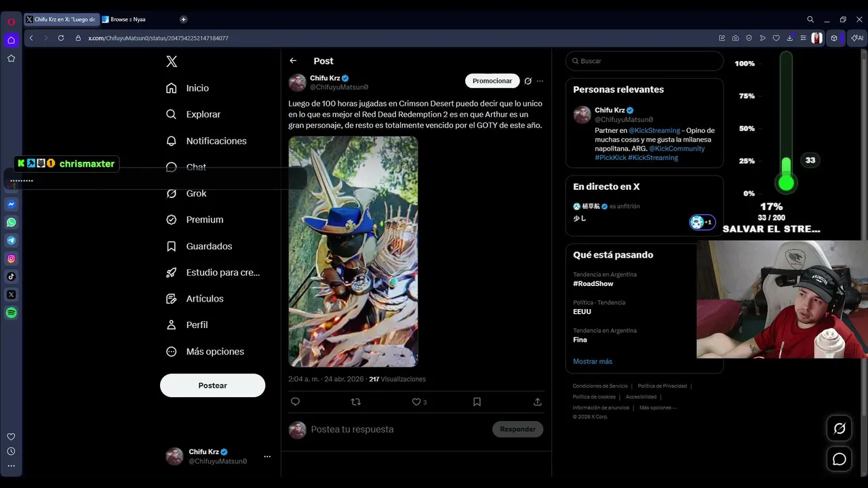Open Notificaciones in navigation
The height and width of the screenshot is (488, 868).
[206, 141]
